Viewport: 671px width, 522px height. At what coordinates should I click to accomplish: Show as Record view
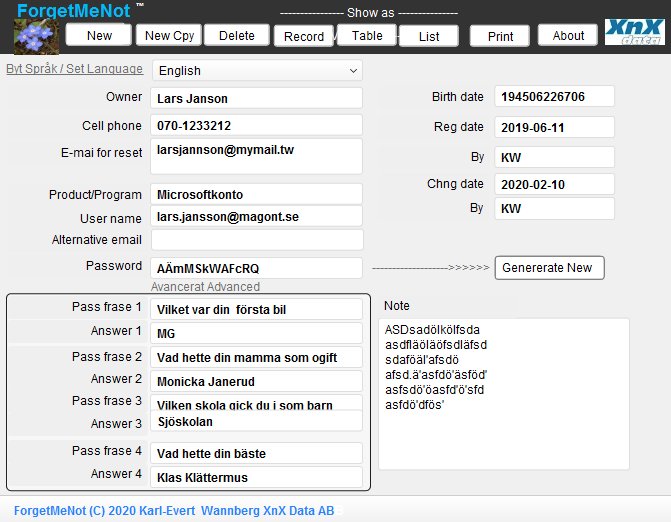[x=304, y=36]
